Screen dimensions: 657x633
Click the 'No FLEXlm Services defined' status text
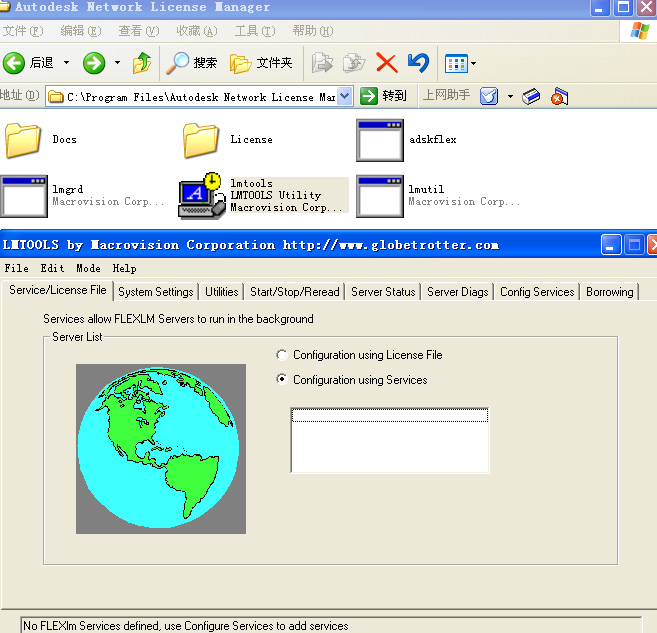[186, 625]
